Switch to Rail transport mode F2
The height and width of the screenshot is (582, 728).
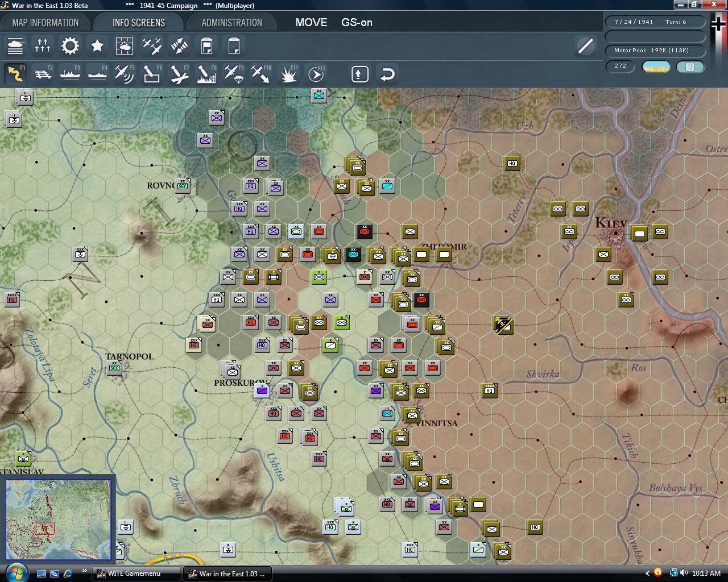click(43, 73)
